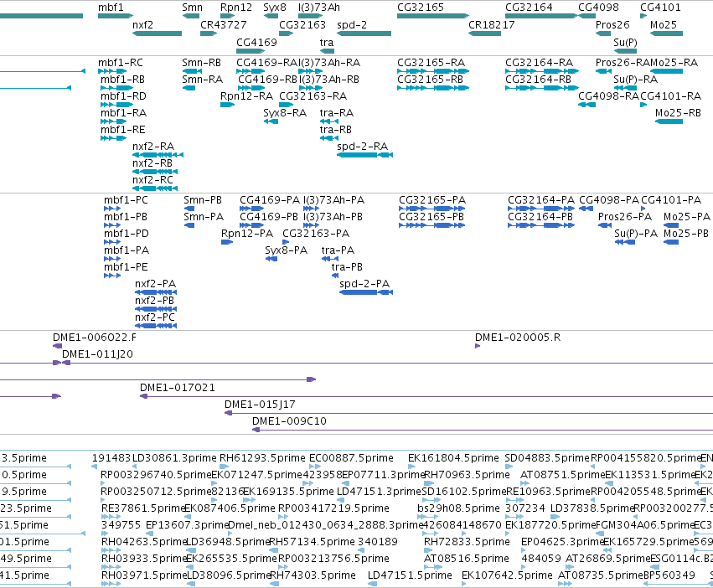Screen dimensions: 713x588
Task: Select the CR43727 gene bar
Action: pyautogui.click(x=209, y=34)
